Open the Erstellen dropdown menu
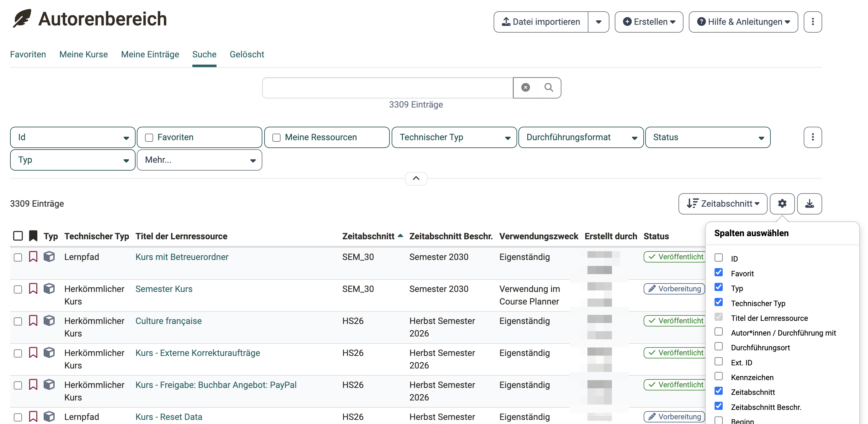Viewport: 868px width, 424px height. (x=649, y=22)
